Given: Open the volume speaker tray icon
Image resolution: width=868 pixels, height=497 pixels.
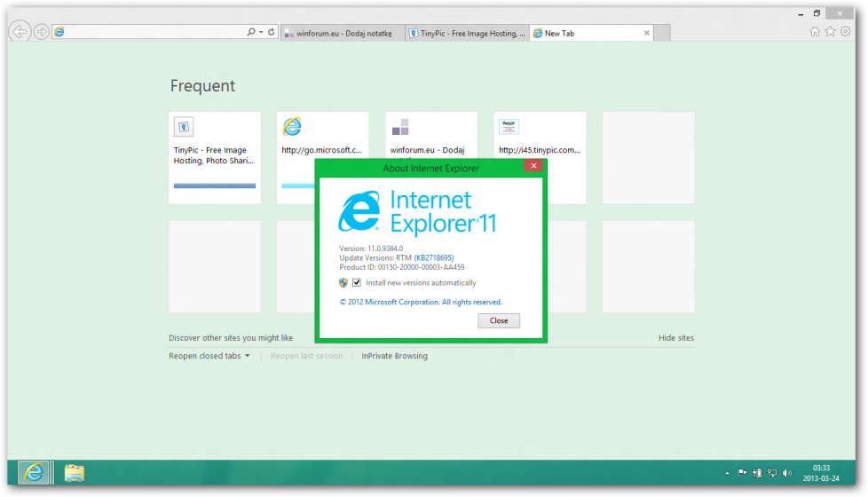Looking at the screenshot, I should [x=787, y=473].
